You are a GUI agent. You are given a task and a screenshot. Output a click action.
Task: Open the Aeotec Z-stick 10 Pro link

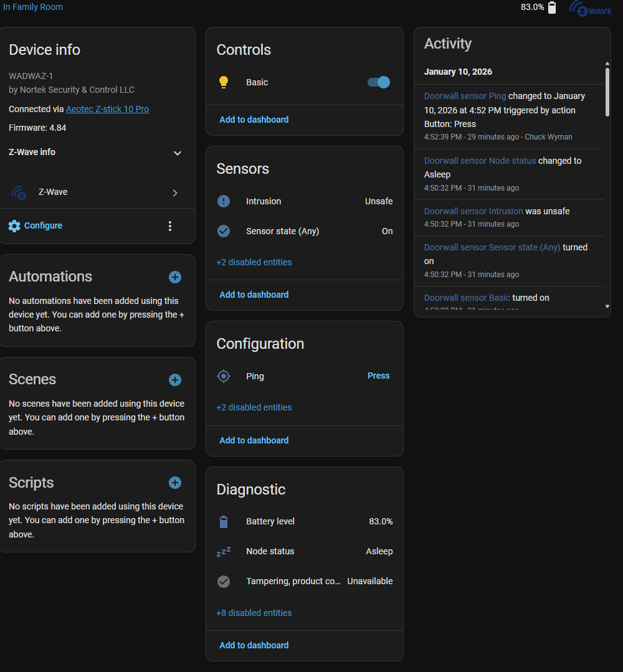click(x=107, y=109)
